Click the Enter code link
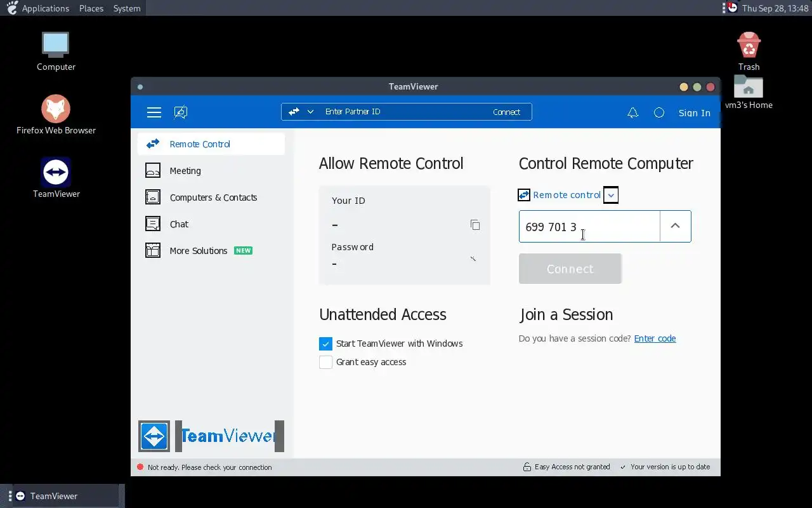 pos(655,338)
